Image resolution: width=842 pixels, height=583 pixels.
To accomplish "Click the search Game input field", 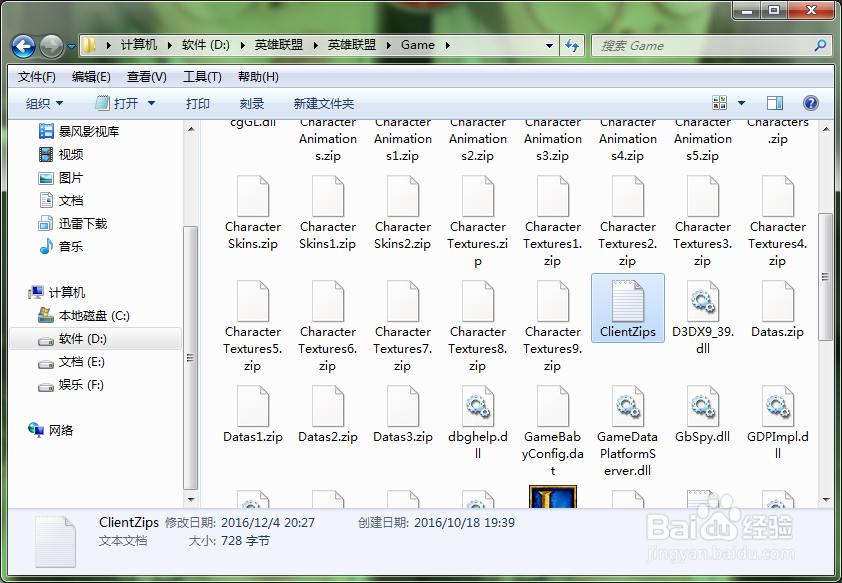I will pos(703,46).
